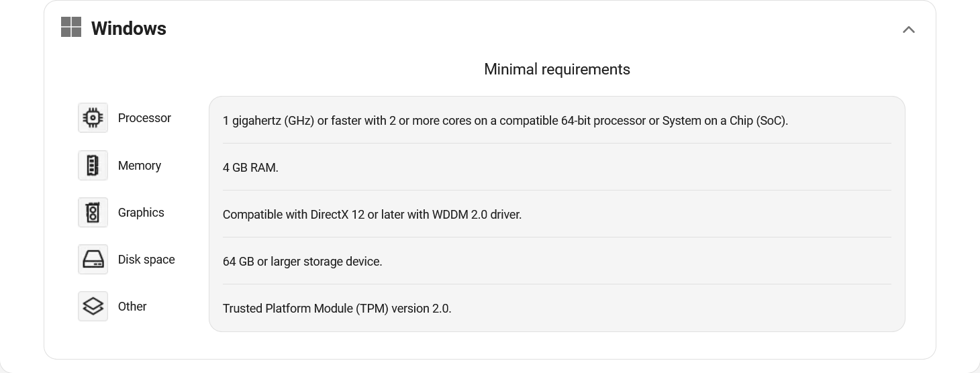Click the DirectX 12 graphics requirement text

click(x=372, y=215)
